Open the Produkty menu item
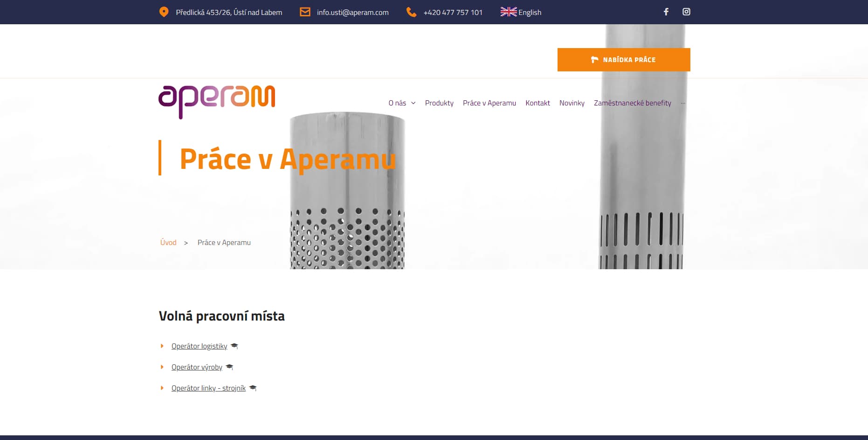The width and height of the screenshot is (868, 440). pos(439,103)
